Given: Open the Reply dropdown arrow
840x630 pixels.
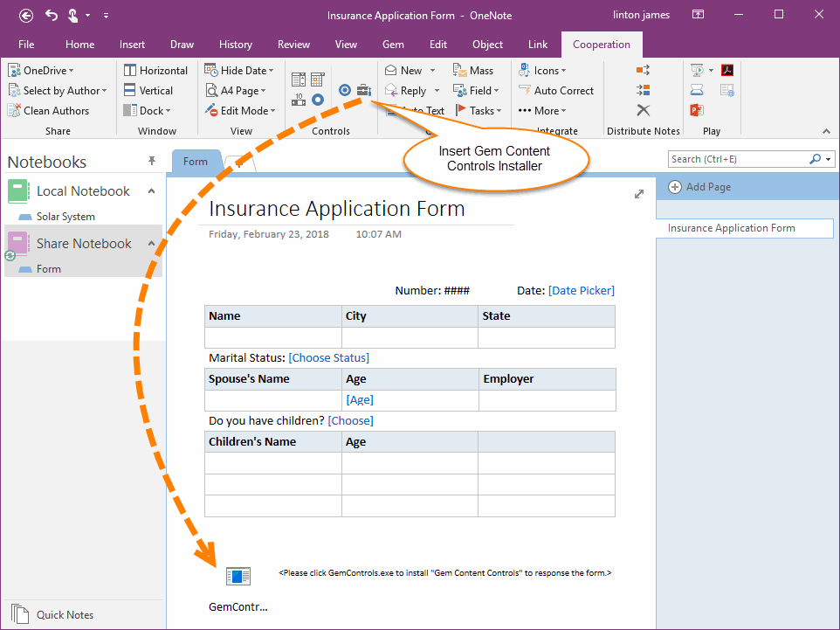Looking at the screenshot, I should (x=437, y=91).
